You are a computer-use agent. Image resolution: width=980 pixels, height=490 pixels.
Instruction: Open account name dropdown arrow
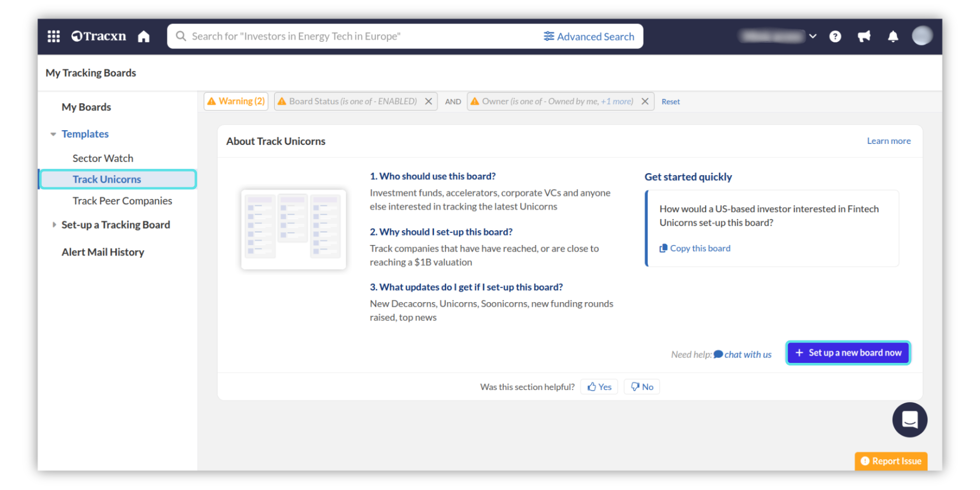point(813,36)
